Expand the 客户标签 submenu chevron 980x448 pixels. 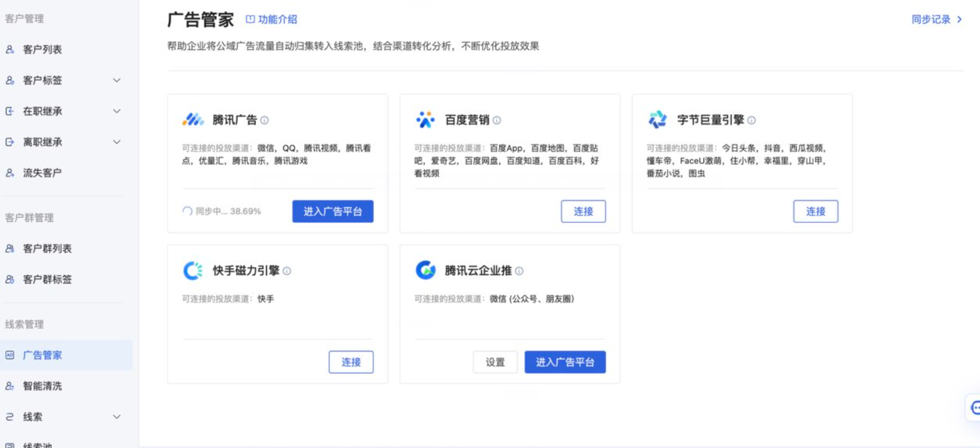coord(117,81)
